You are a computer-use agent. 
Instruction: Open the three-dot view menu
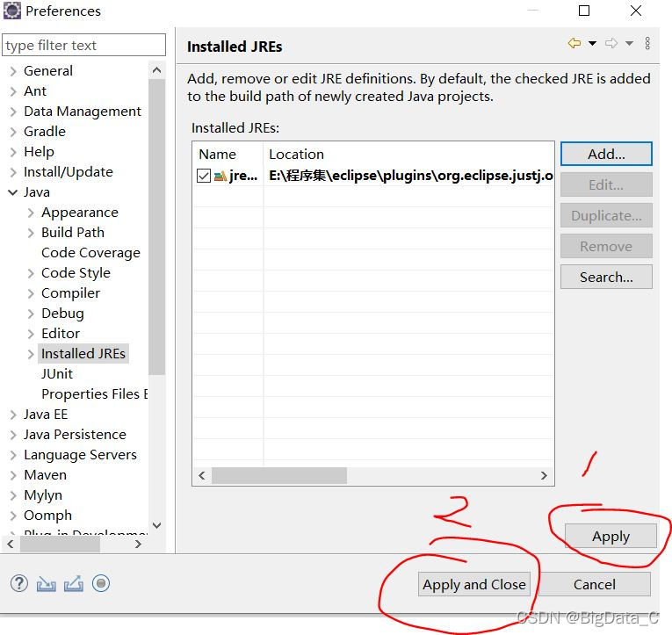click(647, 43)
